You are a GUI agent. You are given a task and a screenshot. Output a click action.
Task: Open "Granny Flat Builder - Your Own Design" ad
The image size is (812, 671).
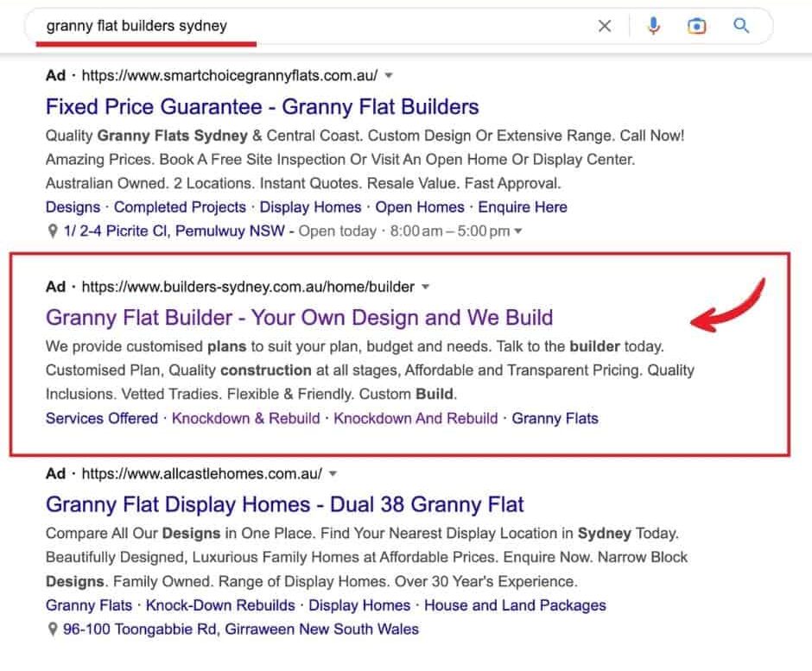click(x=299, y=318)
